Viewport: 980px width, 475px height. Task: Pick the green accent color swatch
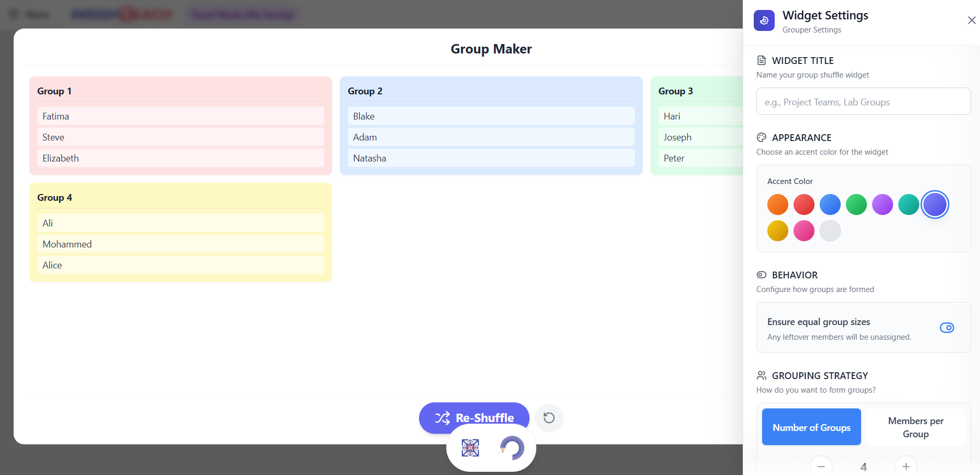856,204
